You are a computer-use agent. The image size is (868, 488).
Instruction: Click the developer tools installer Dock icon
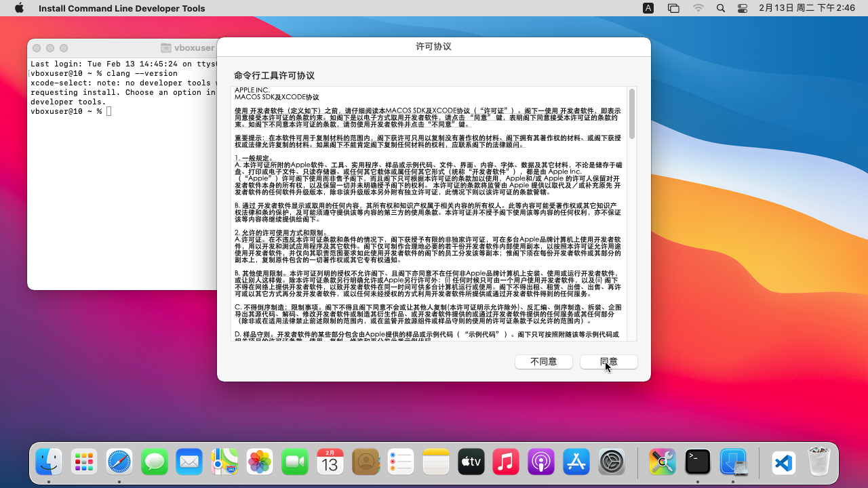pyautogui.click(x=733, y=462)
